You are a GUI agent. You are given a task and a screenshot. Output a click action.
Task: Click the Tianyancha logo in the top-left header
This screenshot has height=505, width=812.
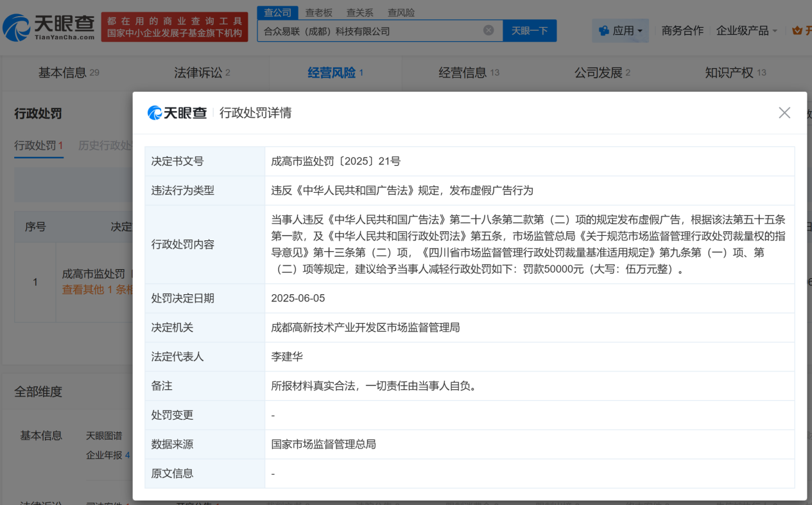click(48, 27)
